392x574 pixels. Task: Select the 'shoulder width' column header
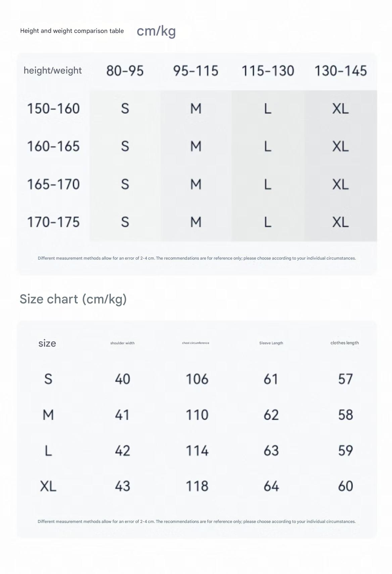pyautogui.click(x=122, y=343)
